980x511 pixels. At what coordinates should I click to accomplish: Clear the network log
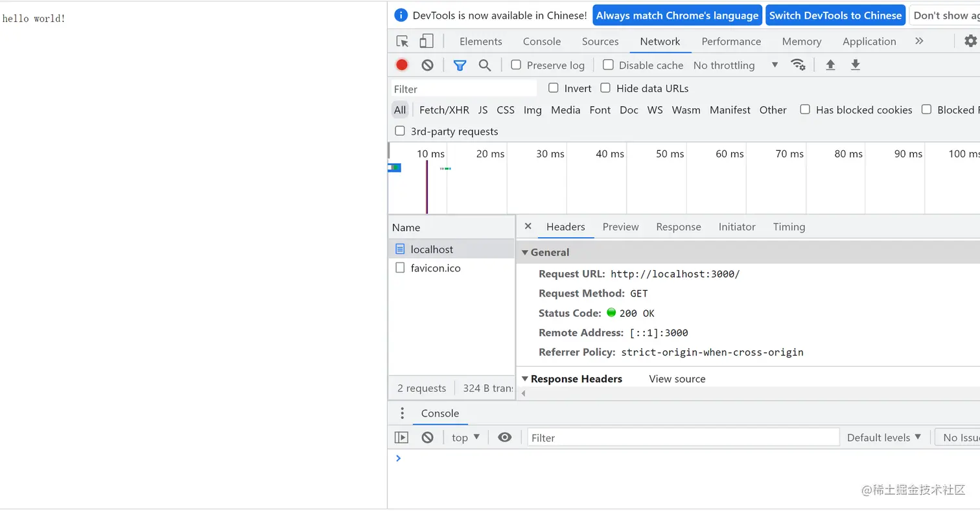(427, 65)
